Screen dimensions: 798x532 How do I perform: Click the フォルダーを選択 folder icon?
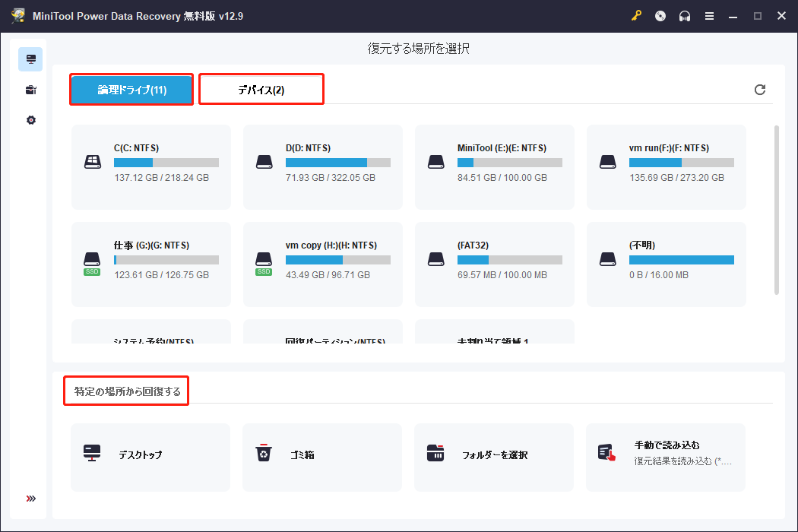pyautogui.click(x=435, y=453)
